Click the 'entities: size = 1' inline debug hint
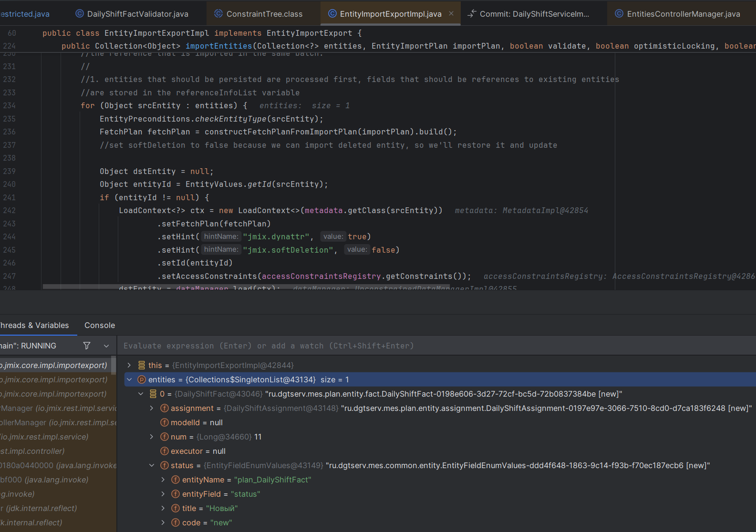 click(x=304, y=105)
